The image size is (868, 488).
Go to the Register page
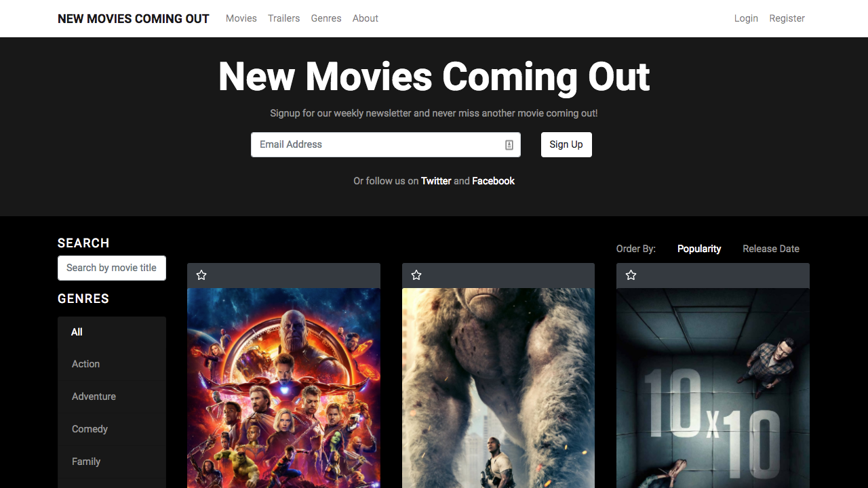tap(787, 18)
